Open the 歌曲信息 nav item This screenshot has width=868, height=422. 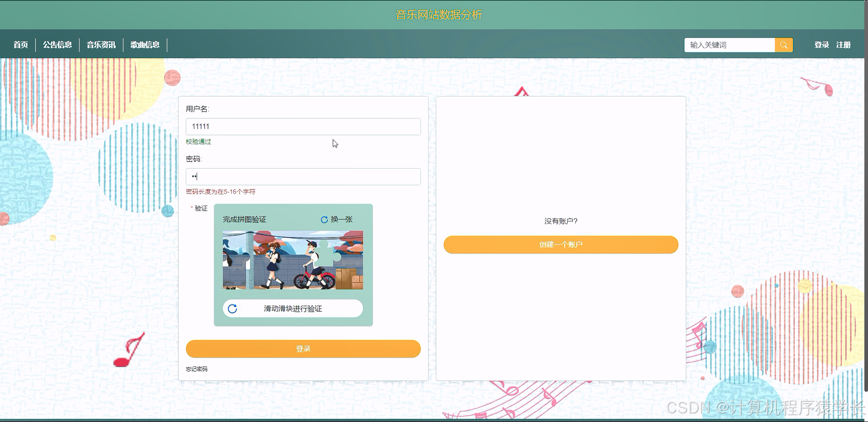[x=145, y=45]
